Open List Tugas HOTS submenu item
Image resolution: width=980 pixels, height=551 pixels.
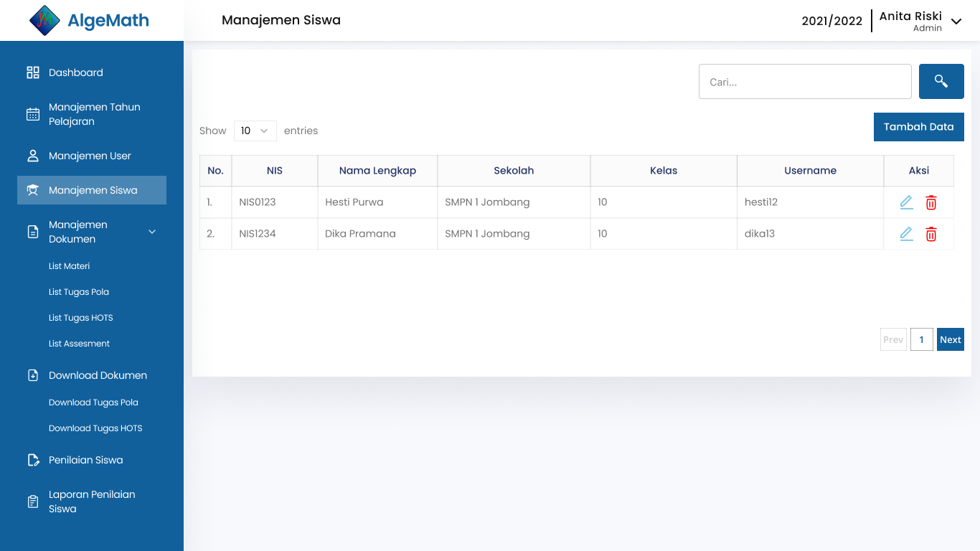(81, 318)
